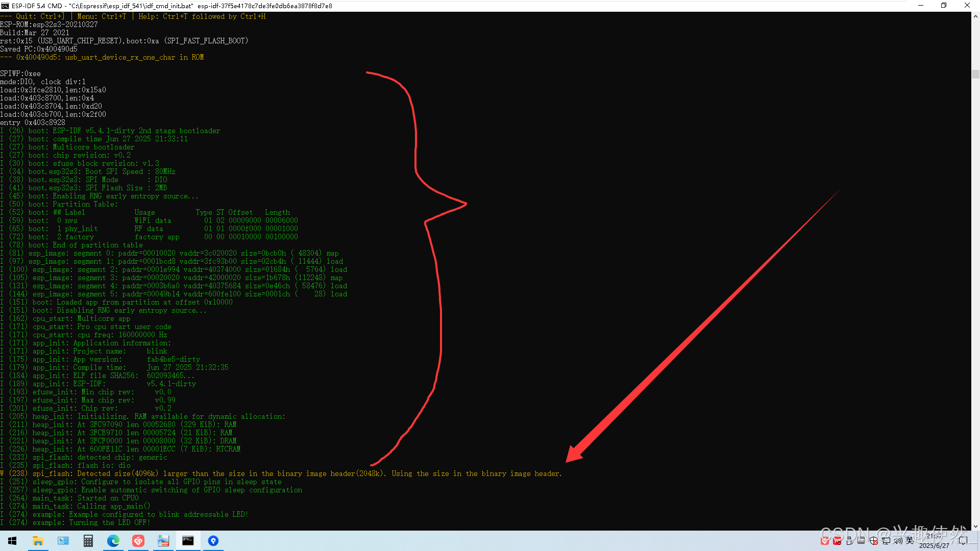Toggle the 英 input method indicator

point(910,541)
